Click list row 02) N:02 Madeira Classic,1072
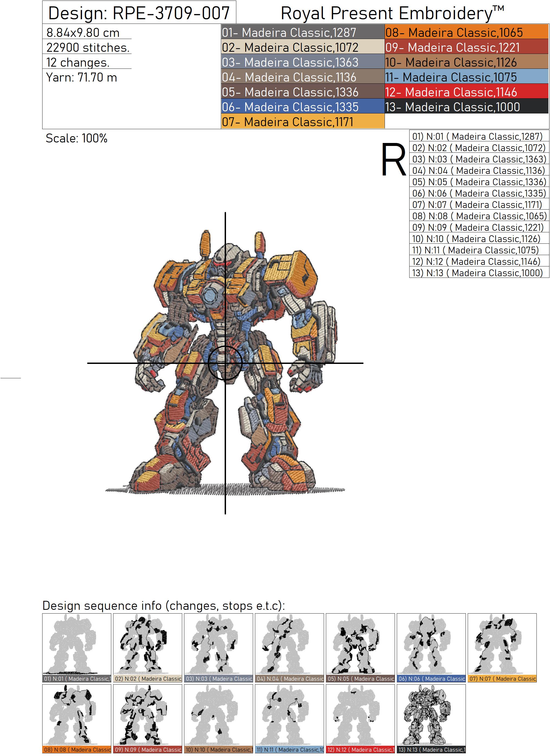Screen dimensions: 550x756 pyautogui.click(x=479, y=148)
